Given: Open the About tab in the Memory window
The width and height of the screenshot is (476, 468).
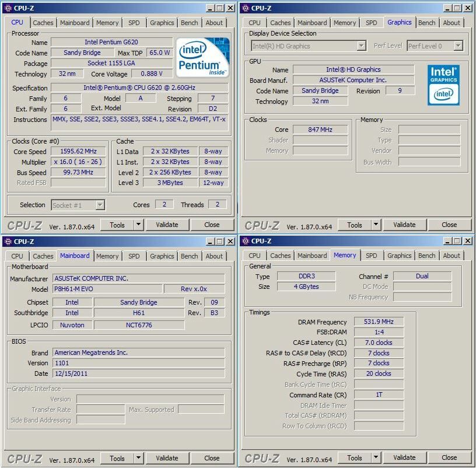Looking at the screenshot, I should tap(452, 256).
